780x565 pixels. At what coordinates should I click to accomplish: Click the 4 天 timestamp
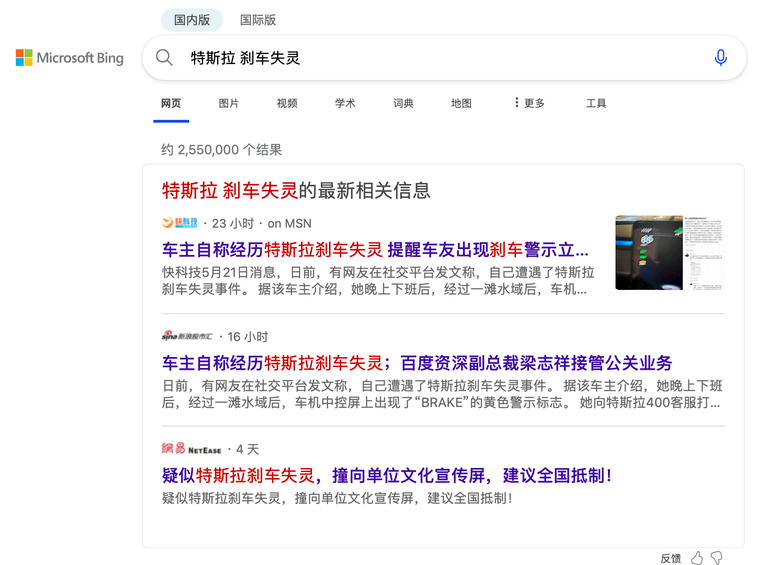coord(248,450)
